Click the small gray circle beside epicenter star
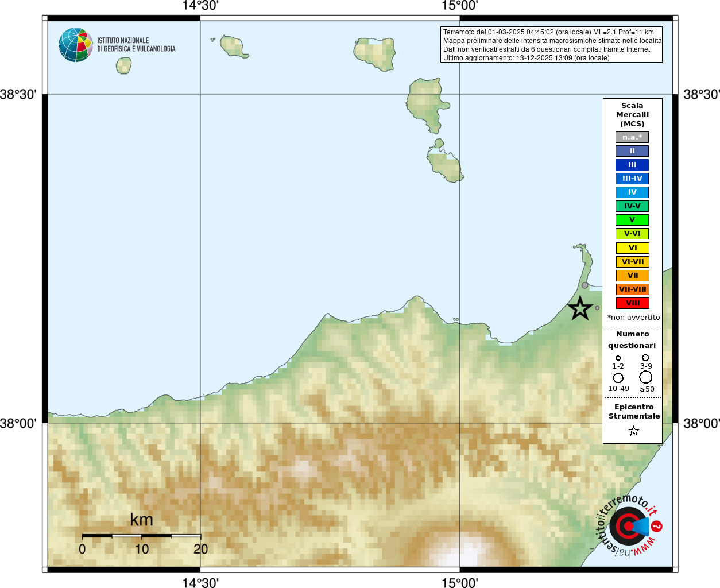 click(x=597, y=308)
